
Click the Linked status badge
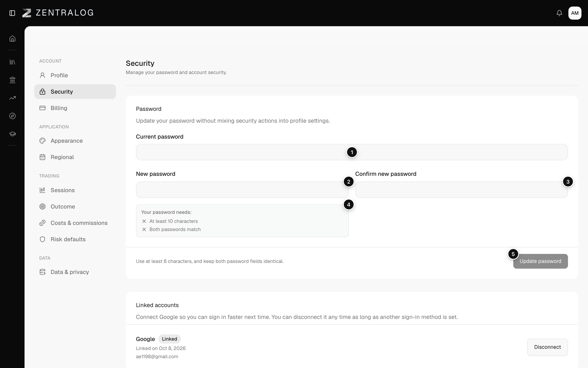tap(169, 339)
